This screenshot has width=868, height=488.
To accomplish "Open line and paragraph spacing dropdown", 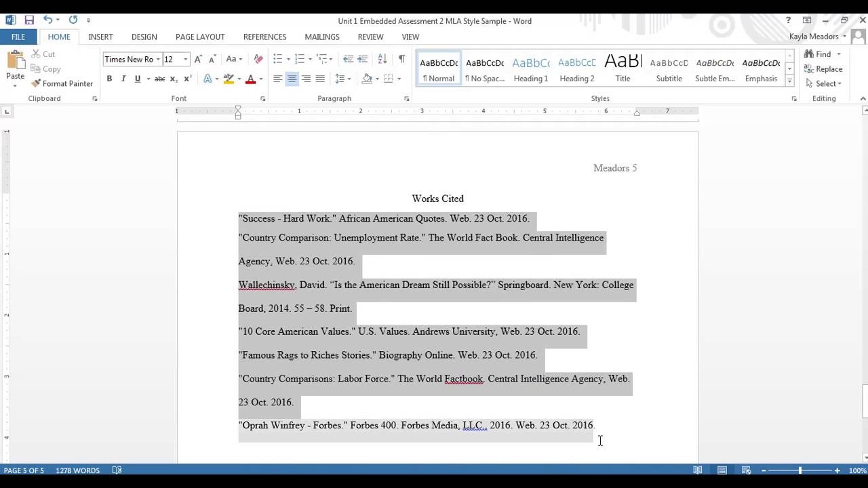I will tap(343, 79).
